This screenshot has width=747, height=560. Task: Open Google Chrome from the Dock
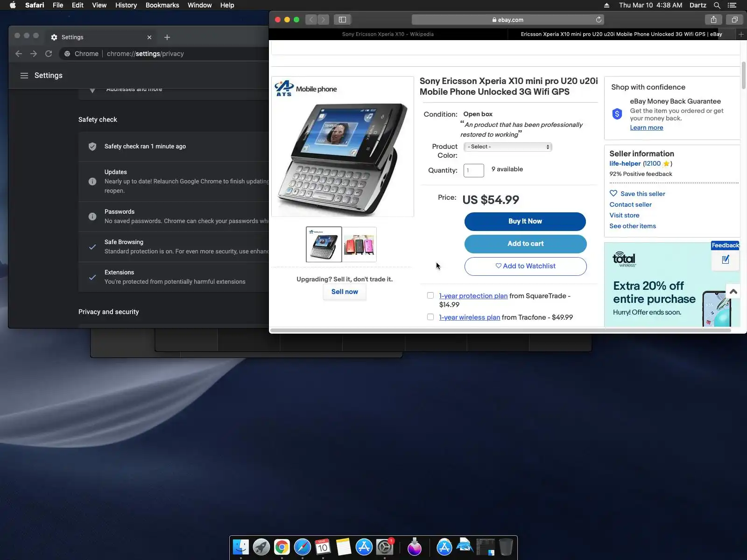282,547
